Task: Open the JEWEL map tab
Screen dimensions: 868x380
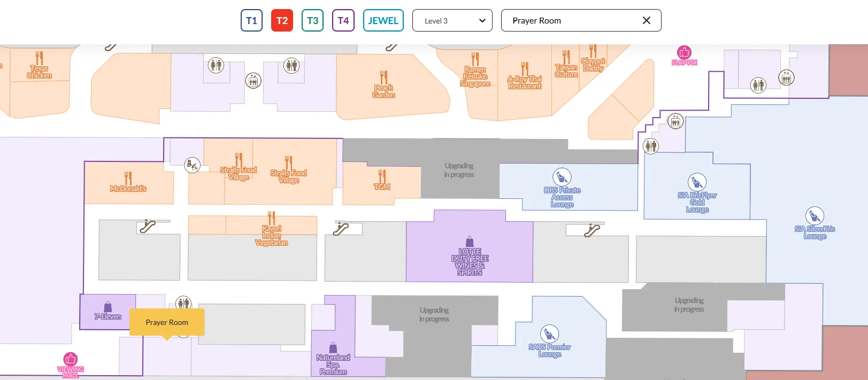Action: click(383, 21)
